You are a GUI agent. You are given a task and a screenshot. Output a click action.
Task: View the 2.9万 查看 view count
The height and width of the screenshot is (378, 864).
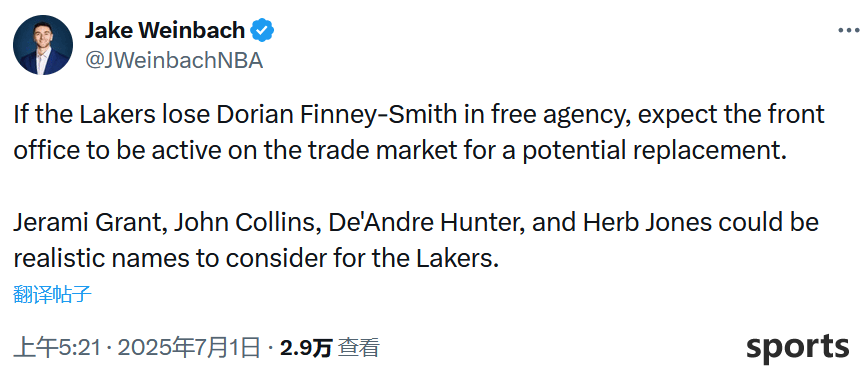pyautogui.click(x=330, y=348)
